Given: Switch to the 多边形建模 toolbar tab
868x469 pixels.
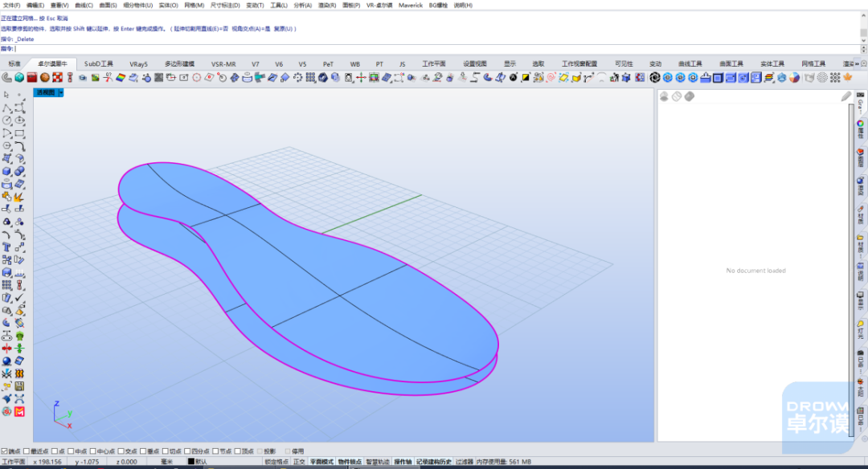Looking at the screenshot, I should click(x=179, y=63).
